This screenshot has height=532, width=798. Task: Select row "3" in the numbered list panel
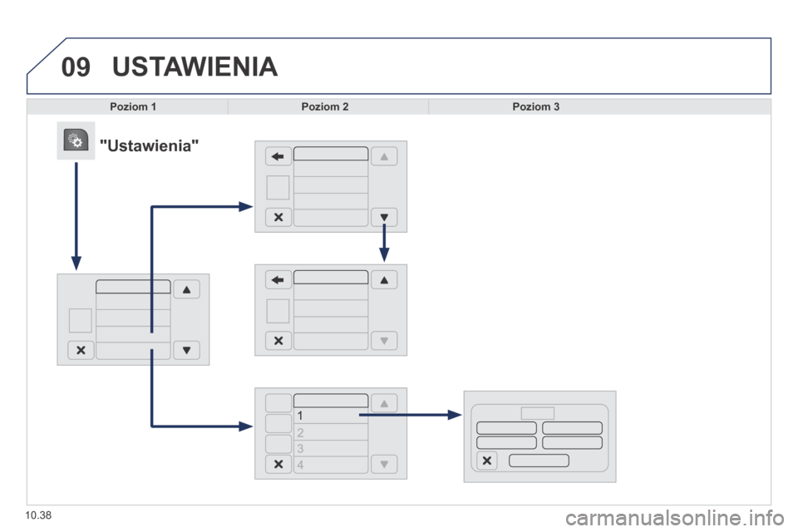(x=331, y=449)
